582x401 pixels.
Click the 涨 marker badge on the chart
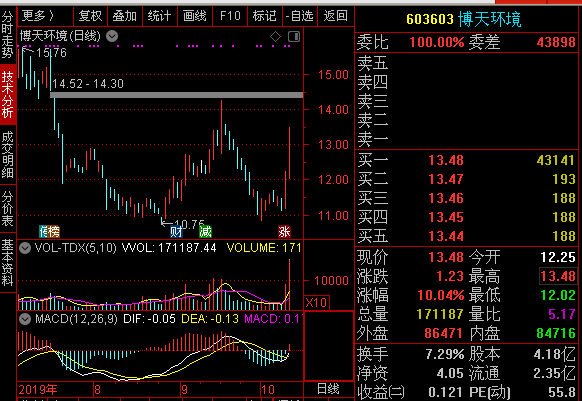pos(284,232)
